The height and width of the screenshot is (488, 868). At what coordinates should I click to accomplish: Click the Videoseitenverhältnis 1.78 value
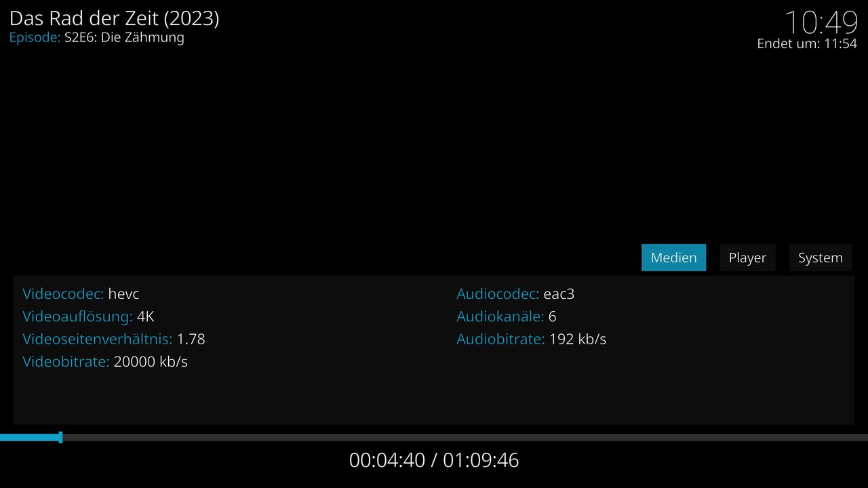click(x=191, y=339)
